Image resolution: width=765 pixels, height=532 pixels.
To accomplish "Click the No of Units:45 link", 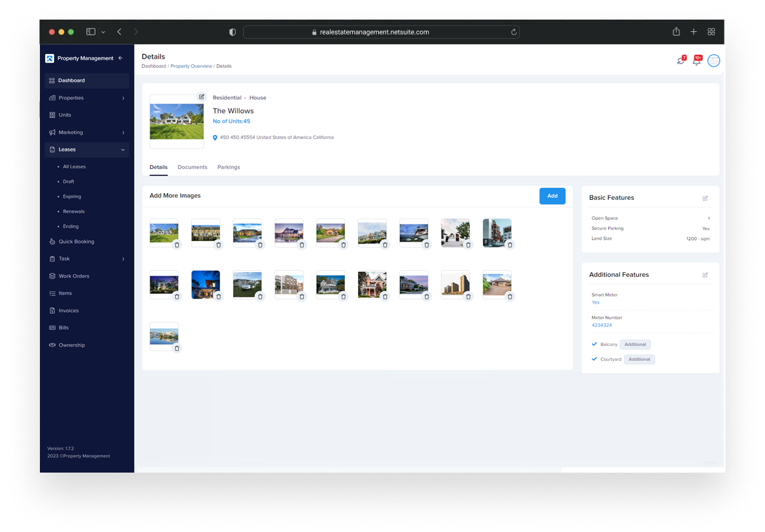I will pyautogui.click(x=231, y=121).
